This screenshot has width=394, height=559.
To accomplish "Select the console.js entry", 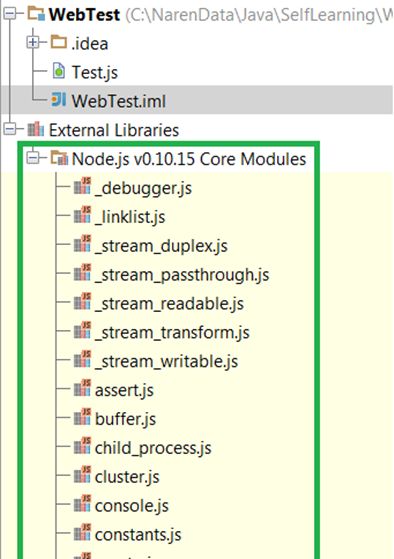I will [132, 506].
